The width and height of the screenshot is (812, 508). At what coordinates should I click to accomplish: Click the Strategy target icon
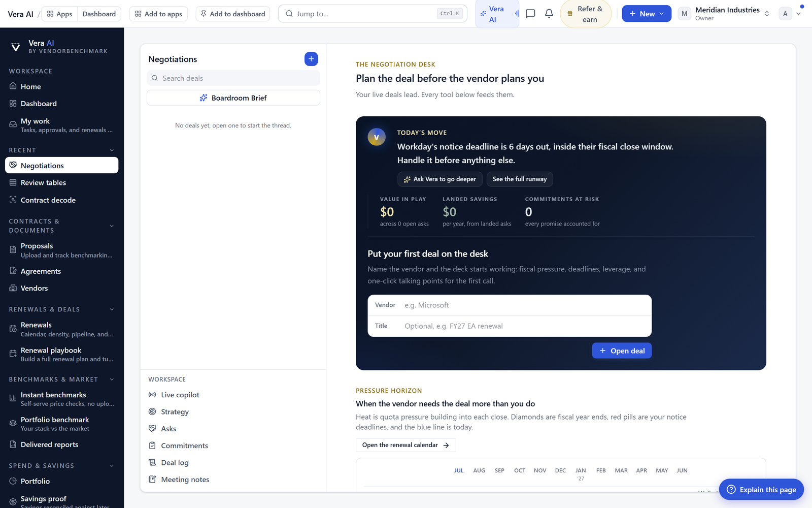point(152,411)
